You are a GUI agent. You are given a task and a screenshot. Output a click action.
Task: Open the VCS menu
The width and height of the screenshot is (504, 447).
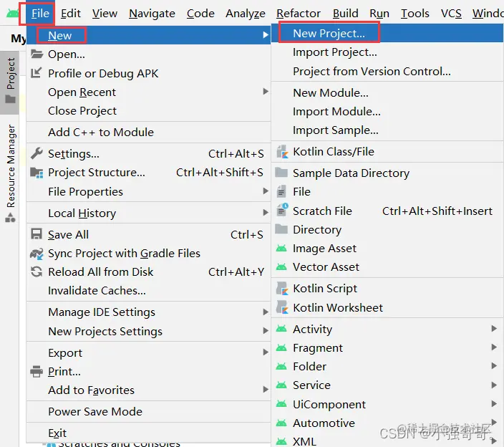tap(451, 14)
